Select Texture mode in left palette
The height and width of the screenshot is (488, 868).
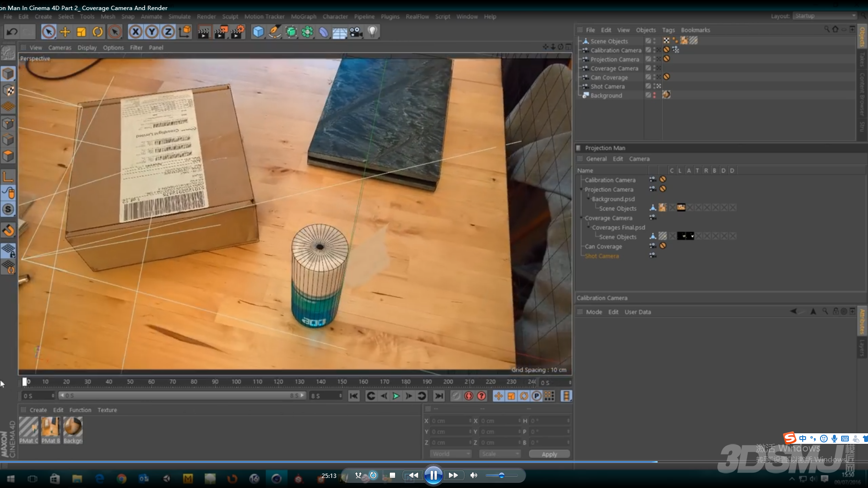click(x=8, y=90)
